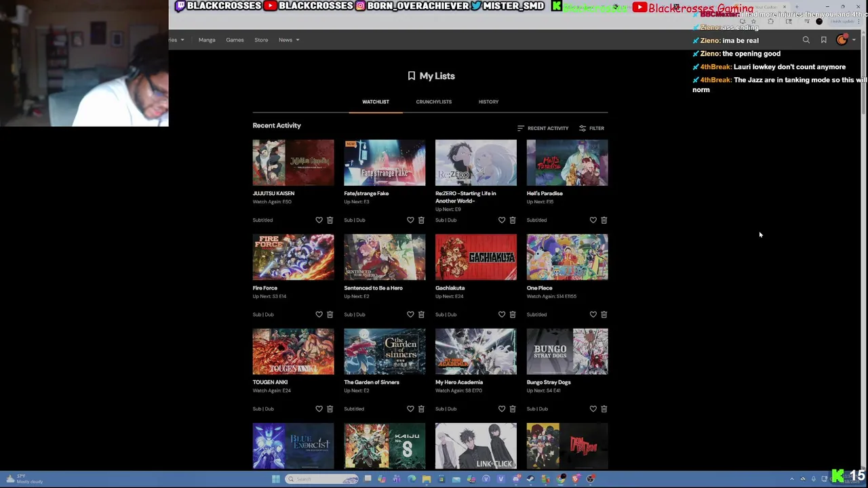
Task: Remove Re:ZERO using trash icon
Action: (x=513, y=220)
